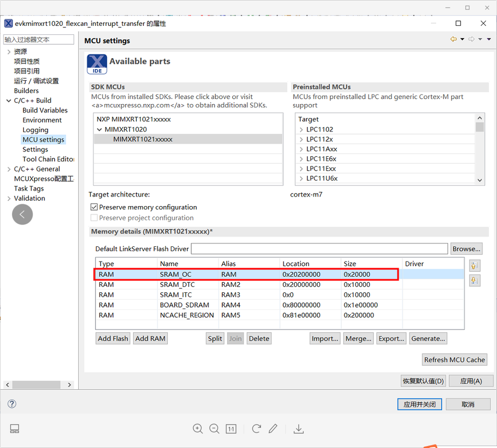The width and height of the screenshot is (497, 448).
Task: Click the Export... button
Action: point(391,338)
